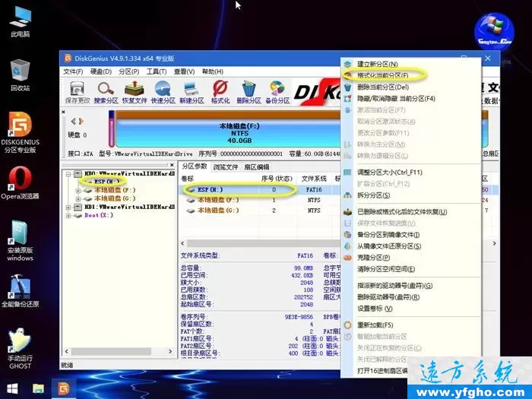Choose 已删除或格式化后的文件恢复(U)
532x399 pixels.
tap(411, 212)
